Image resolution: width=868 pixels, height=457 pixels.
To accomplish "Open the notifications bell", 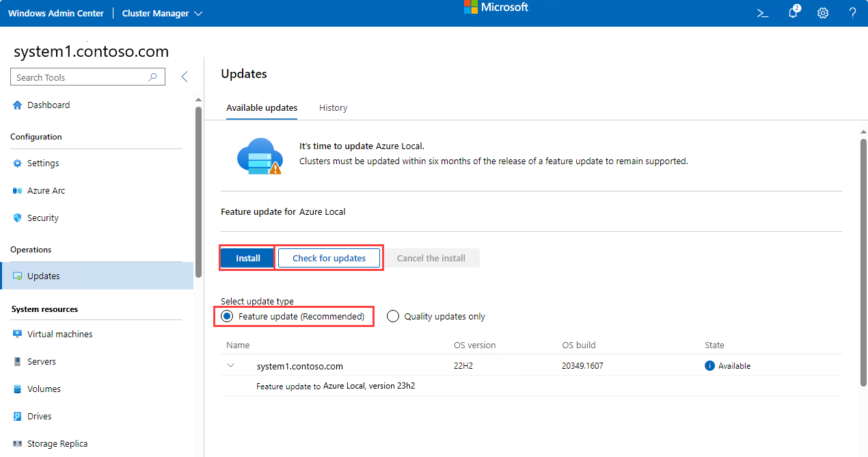I will point(792,13).
